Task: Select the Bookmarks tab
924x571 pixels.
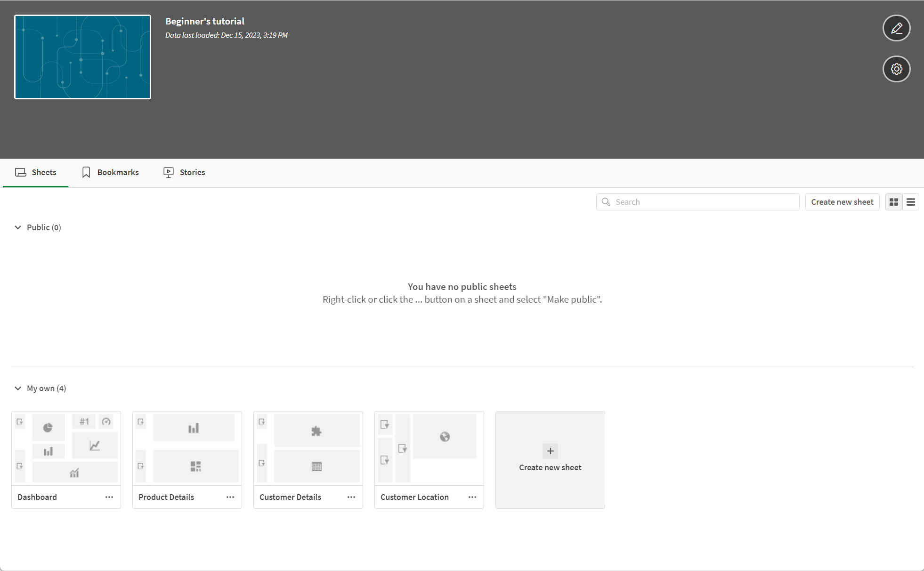Action: tap(110, 172)
